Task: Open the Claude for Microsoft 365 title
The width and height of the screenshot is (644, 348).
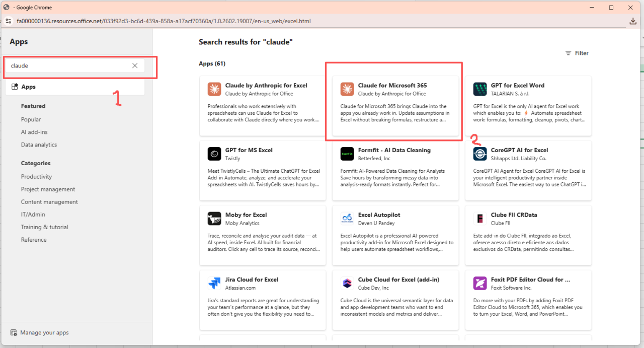Action: coord(392,86)
